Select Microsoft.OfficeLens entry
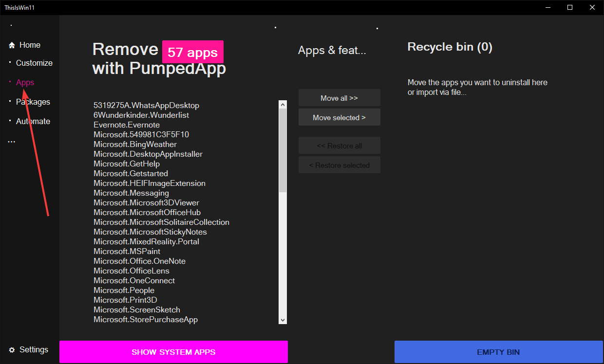This screenshot has height=364, width=604. point(132,271)
